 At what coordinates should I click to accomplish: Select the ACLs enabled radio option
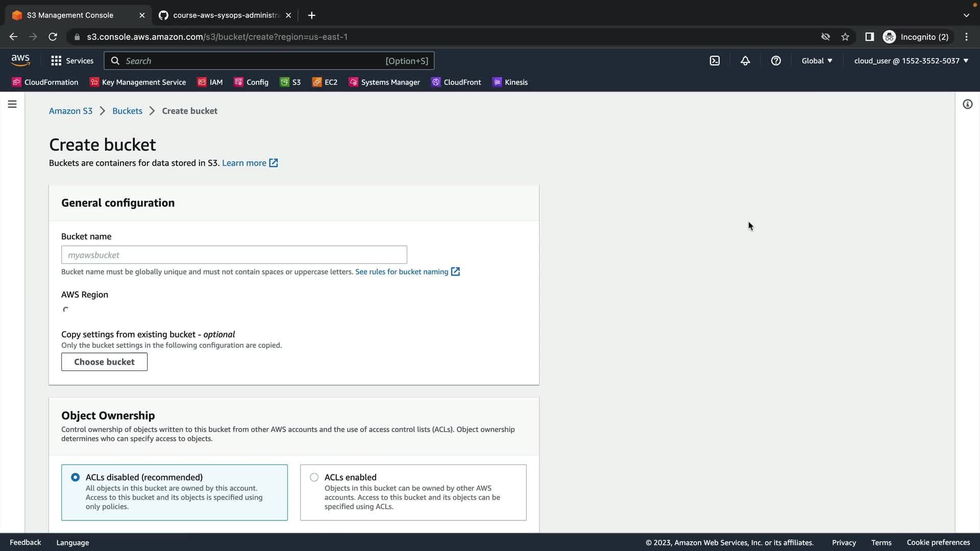314,477
